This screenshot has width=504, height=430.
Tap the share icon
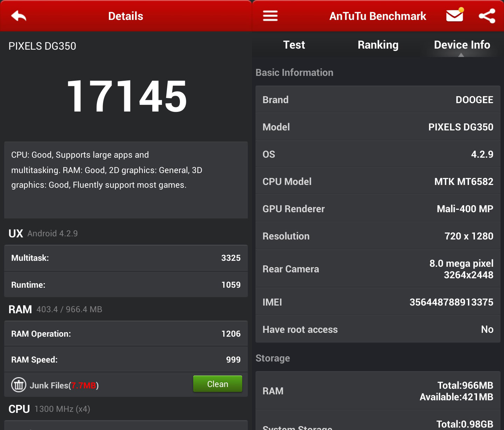(x=487, y=16)
